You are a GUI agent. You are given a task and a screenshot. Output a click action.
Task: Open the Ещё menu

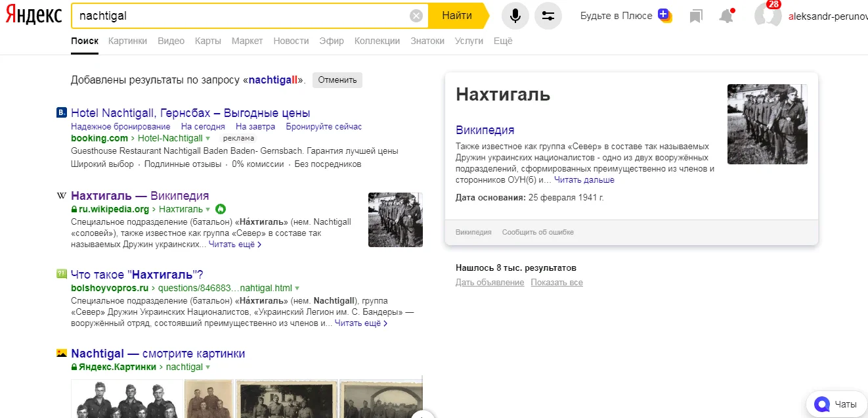[x=503, y=41]
